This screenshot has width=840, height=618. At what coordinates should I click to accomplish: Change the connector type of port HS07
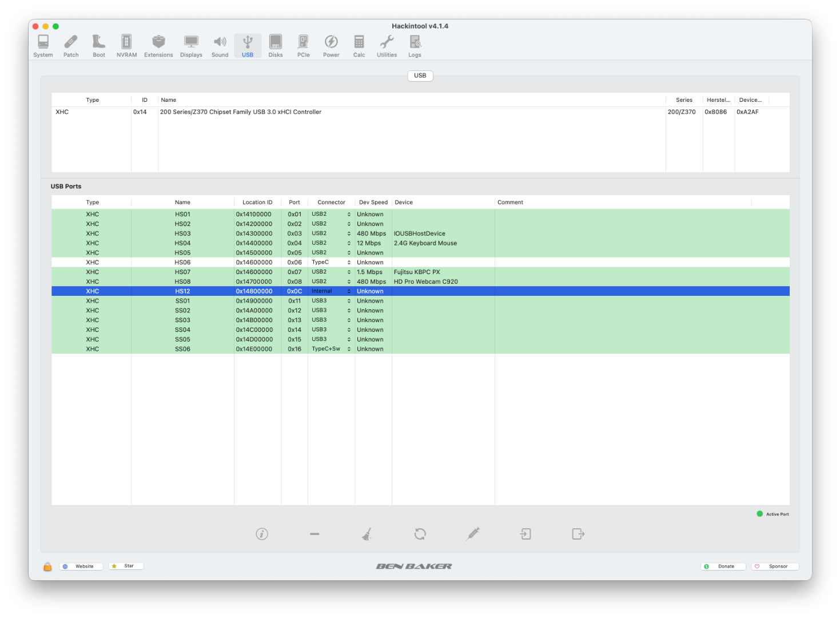(331, 272)
